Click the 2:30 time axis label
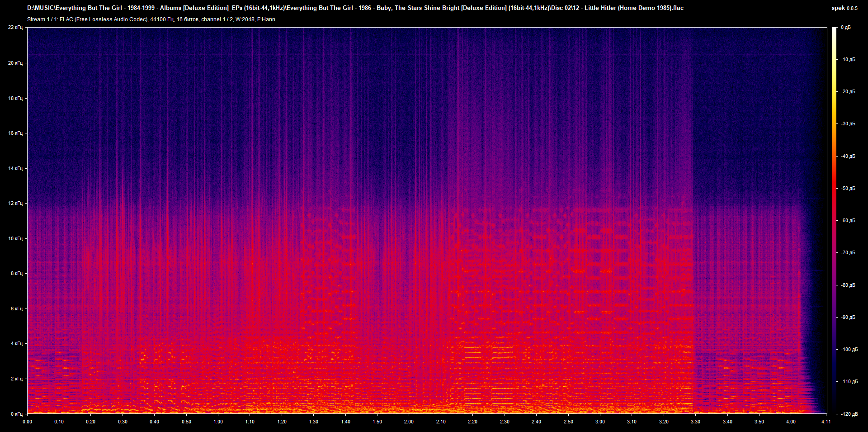The image size is (868, 432). click(505, 422)
